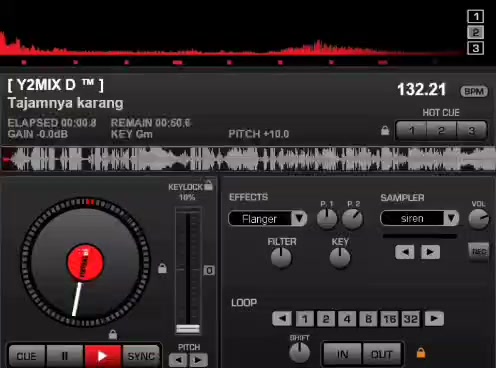Toggle the hot cue lock icon

[x=385, y=130]
